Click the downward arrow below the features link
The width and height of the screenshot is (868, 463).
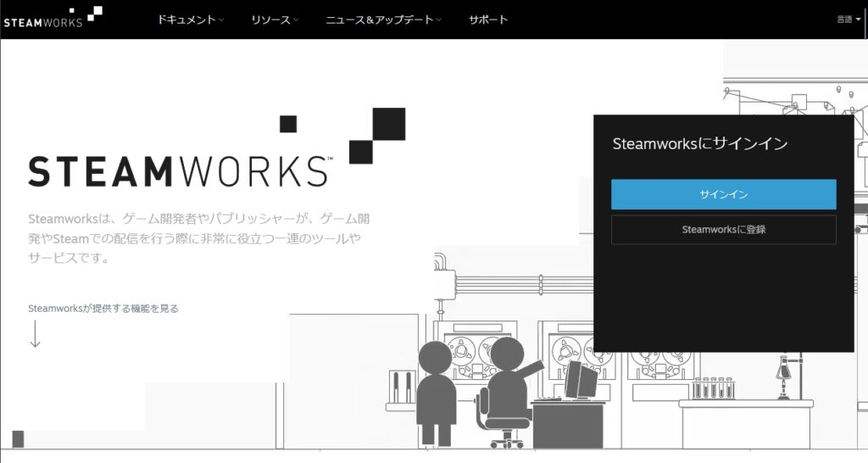(x=35, y=334)
